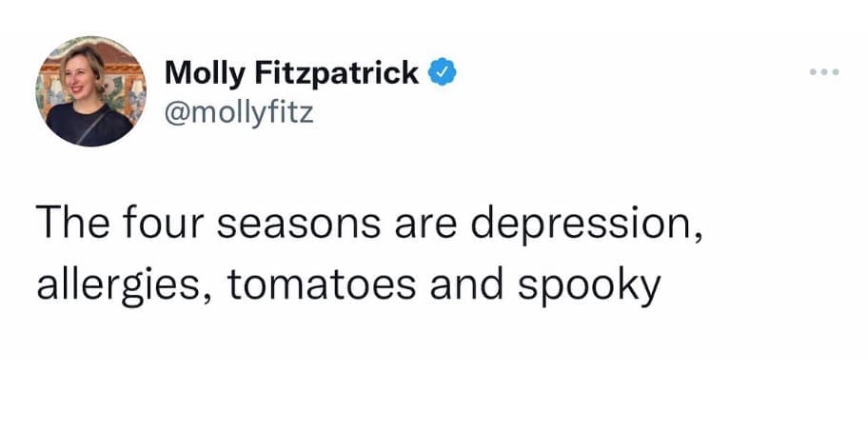Open the three-dot more options menu
868x430 pixels.
tap(825, 72)
